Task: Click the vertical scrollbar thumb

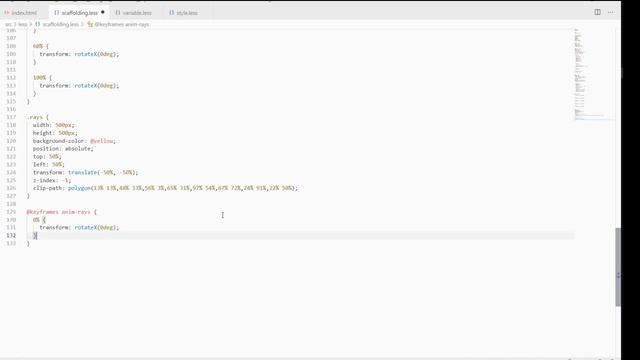Action: 618,267
